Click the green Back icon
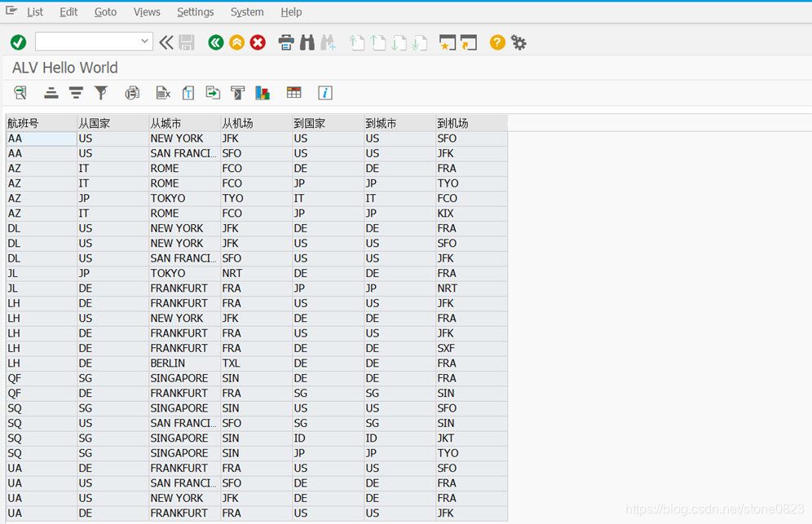The width and height of the screenshot is (812, 524). [x=216, y=42]
